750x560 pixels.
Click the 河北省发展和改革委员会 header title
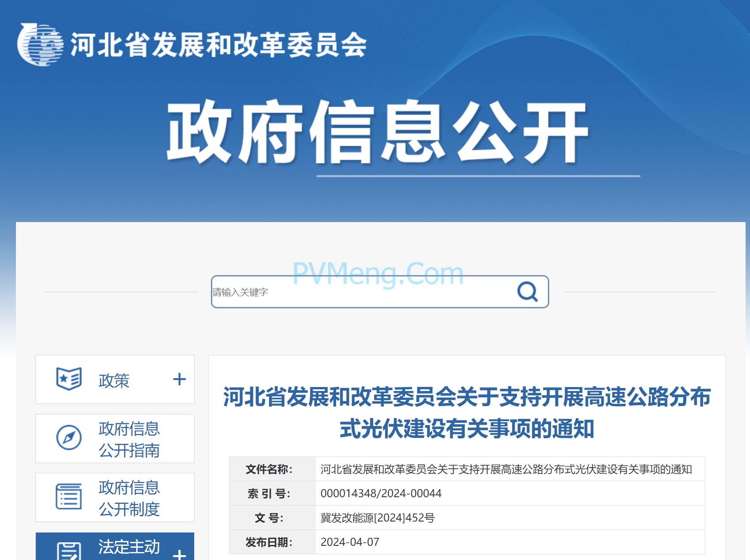(x=218, y=45)
